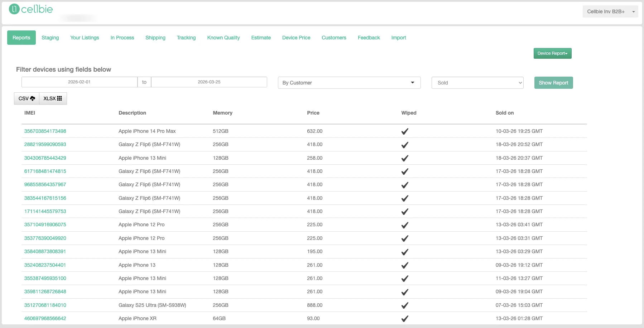Click the '10-03-26 19:25 GMT' sold date
Viewport: 644px width, 328px height.
click(519, 131)
